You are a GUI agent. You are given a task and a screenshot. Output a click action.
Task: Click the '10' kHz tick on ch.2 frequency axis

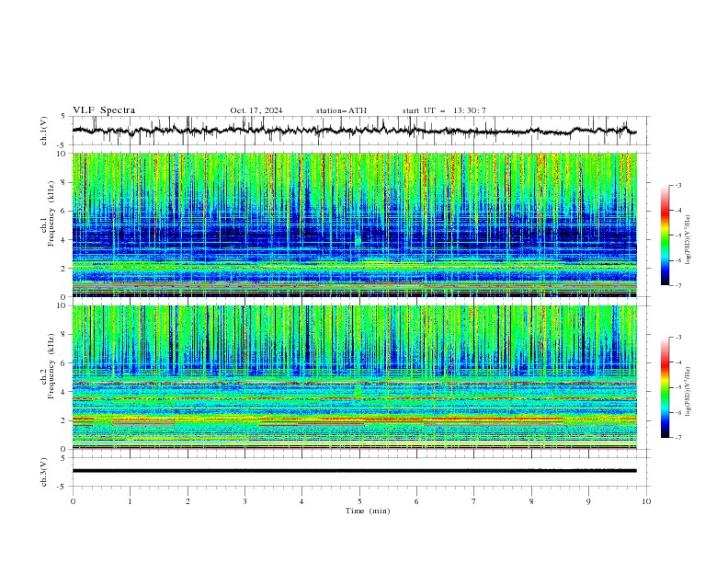(62, 305)
